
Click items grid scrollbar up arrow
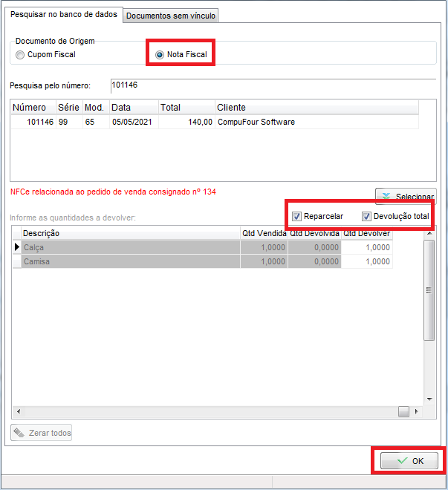pyautogui.click(x=429, y=234)
